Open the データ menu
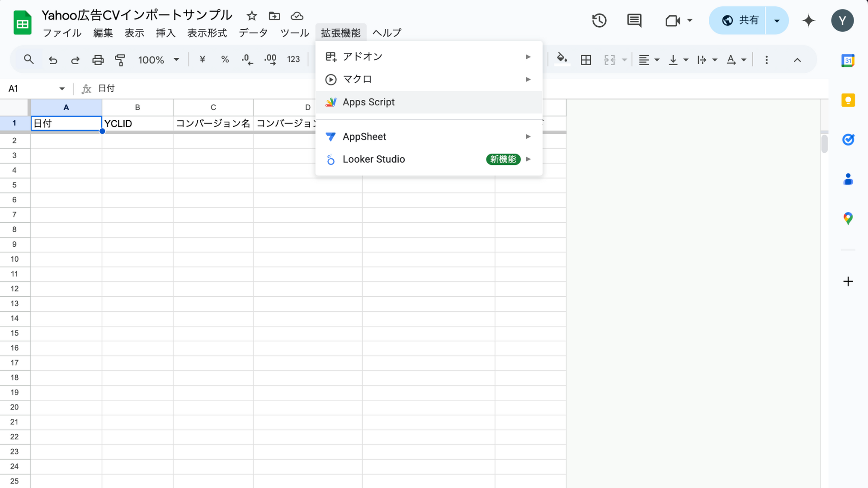The image size is (868, 488). click(x=253, y=33)
